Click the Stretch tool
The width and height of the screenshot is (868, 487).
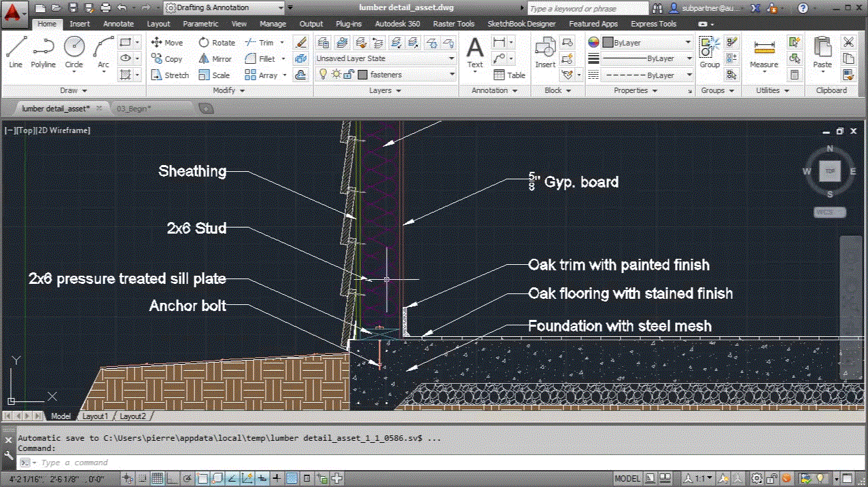click(x=169, y=75)
